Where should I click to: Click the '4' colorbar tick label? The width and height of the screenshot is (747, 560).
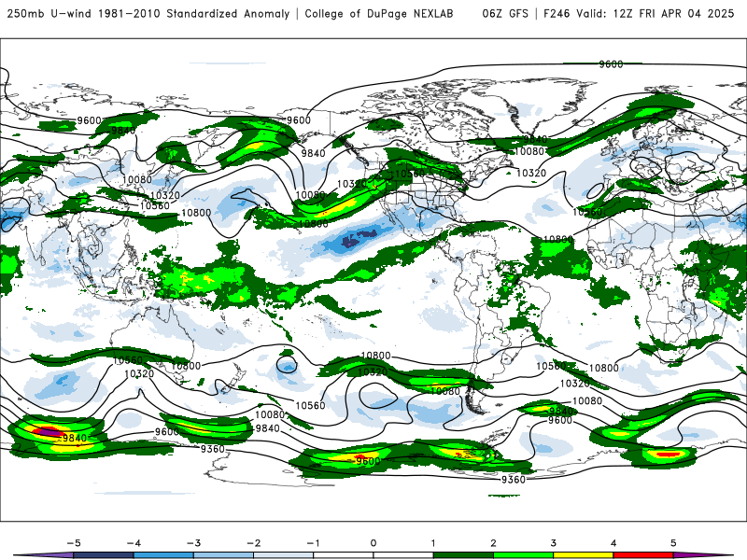[613, 543]
